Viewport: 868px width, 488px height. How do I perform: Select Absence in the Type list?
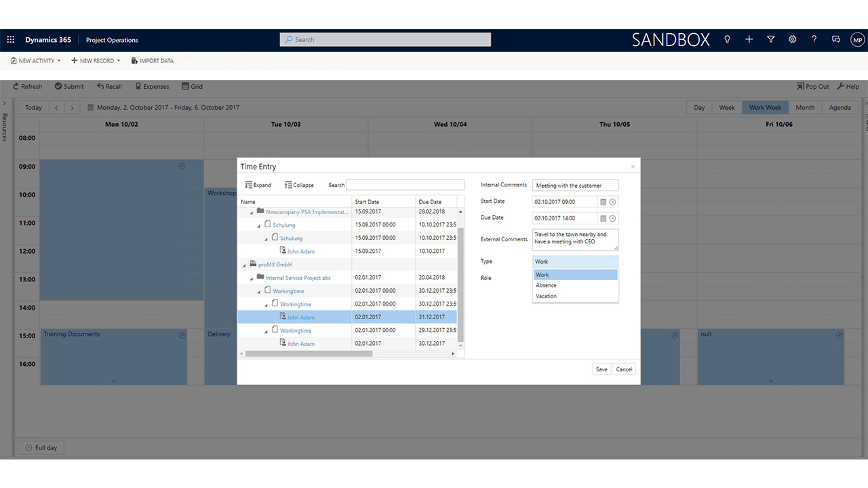(575, 285)
